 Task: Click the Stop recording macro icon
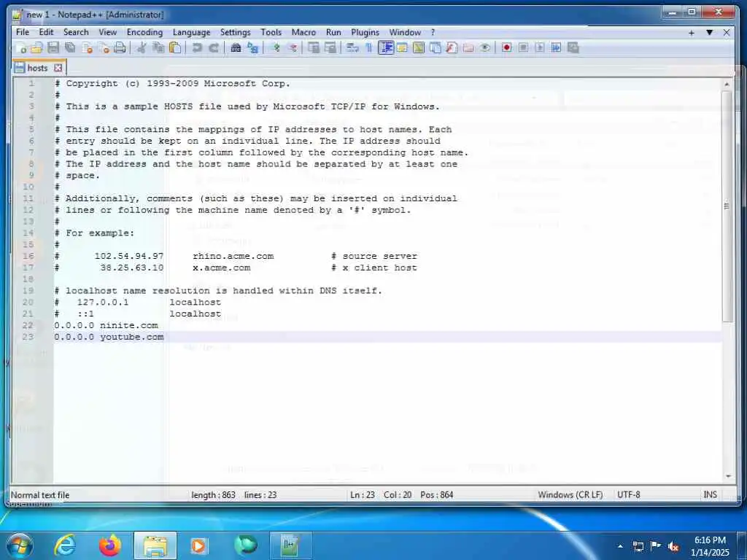click(x=523, y=47)
